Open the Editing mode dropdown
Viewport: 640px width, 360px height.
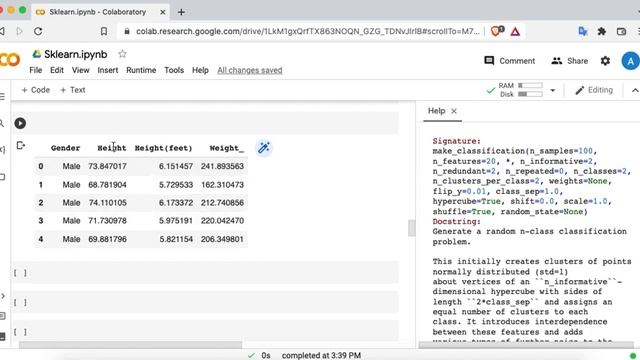594,90
